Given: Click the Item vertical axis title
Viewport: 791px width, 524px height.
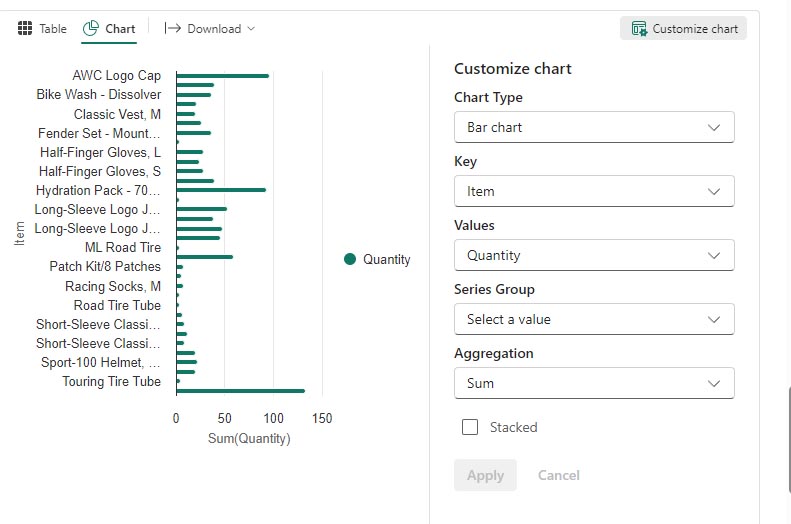Looking at the screenshot, I should coord(19,234).
